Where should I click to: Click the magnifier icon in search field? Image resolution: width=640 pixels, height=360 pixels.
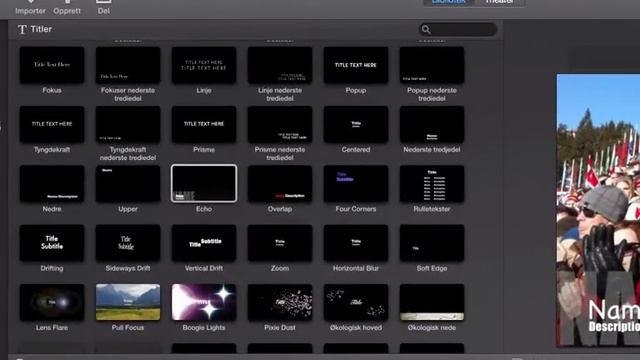[426, 29]
